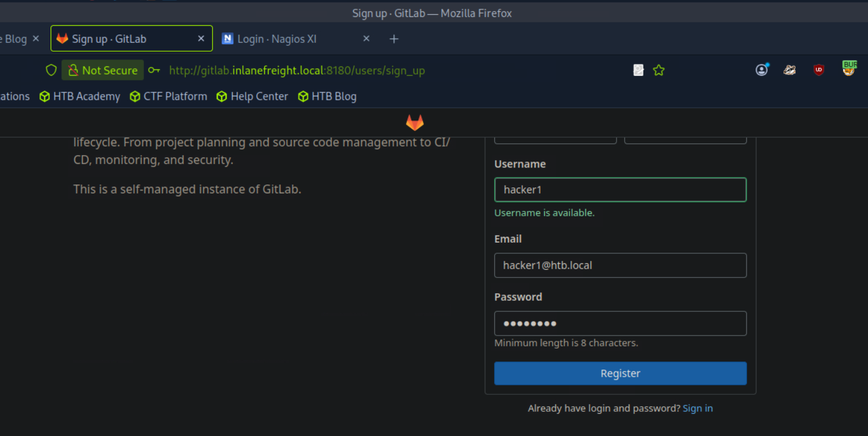Switch to the Login Nagios XI tab
The height and width of the screenshot is (436, 868).
(x=276, y=39)
